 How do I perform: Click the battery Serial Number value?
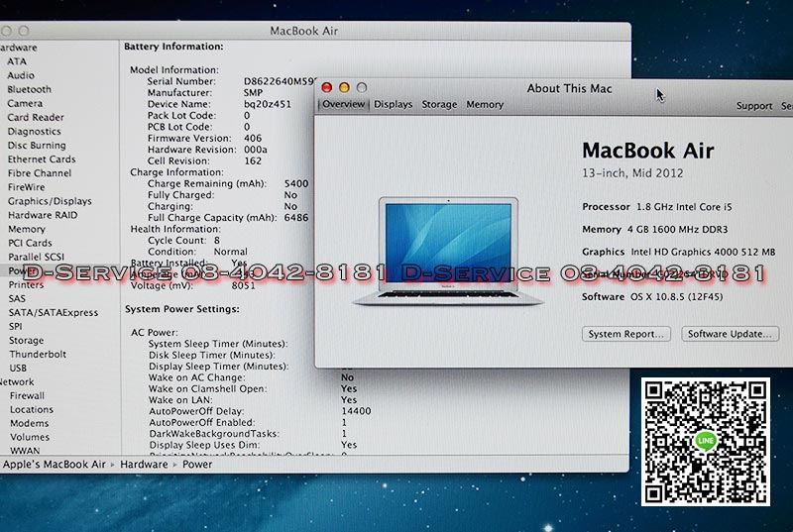(281, 81)
